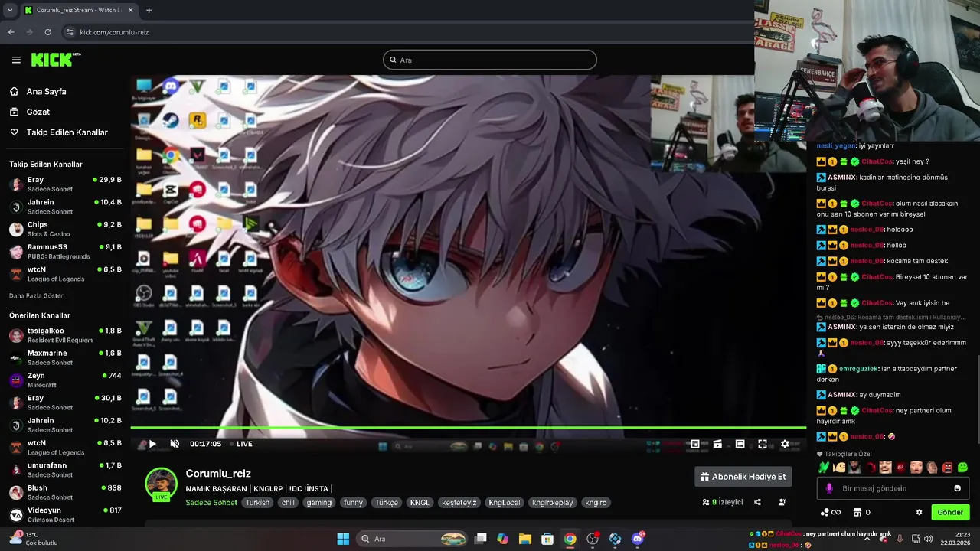Open File Explorer from the taskbar
980x551 pixels.
click(525, 539)
